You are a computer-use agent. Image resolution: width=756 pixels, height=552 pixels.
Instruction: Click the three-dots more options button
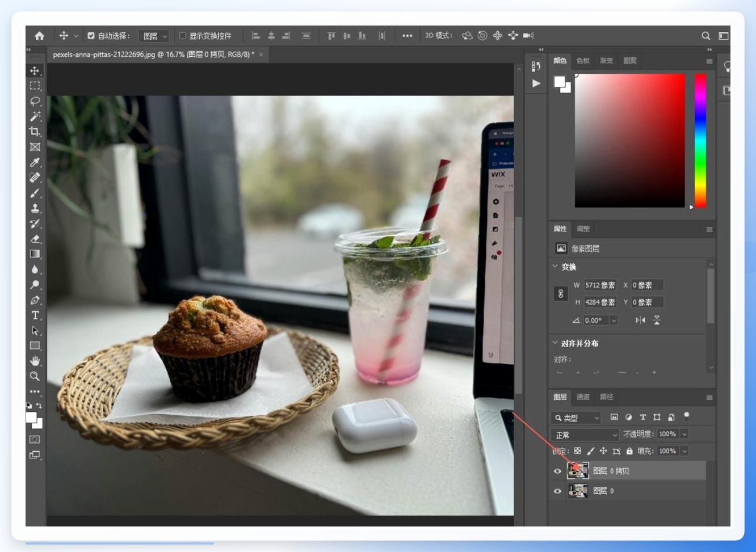407,36
